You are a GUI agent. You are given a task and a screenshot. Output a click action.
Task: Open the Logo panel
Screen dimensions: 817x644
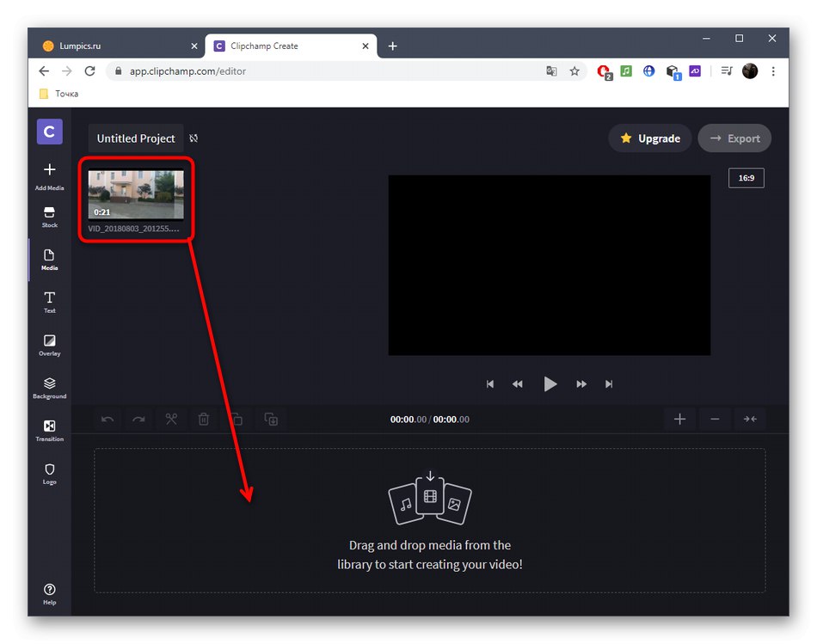pos(49,474)
